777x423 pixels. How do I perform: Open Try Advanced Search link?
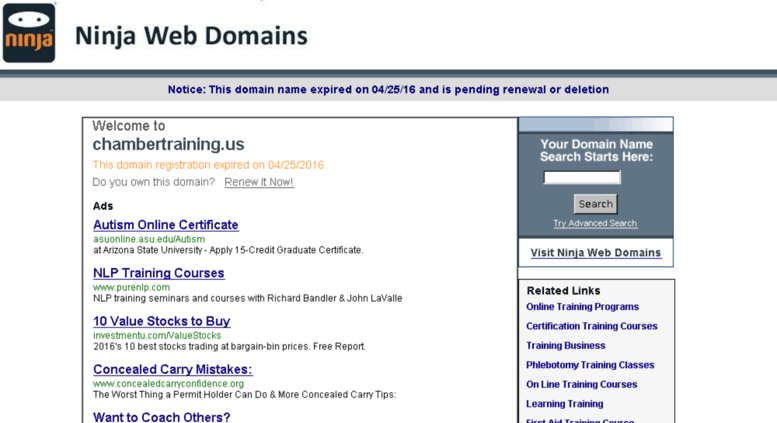(595, 223)
